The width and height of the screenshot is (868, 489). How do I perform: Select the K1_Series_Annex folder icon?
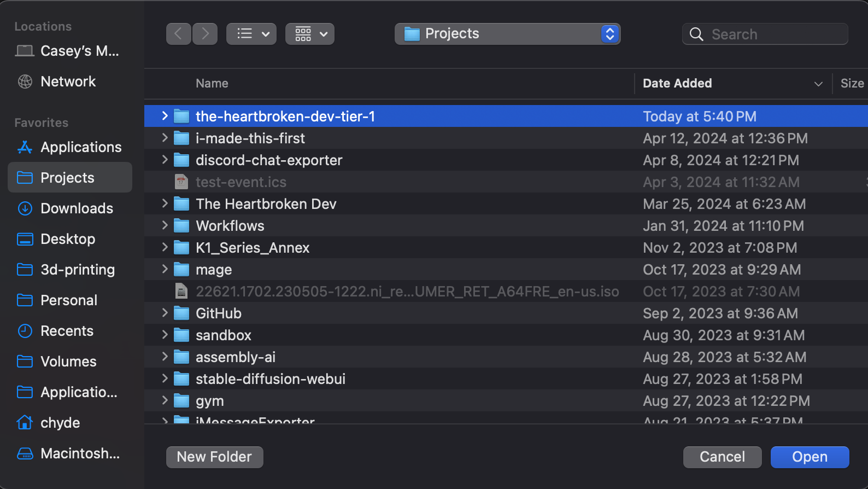[x=181, y=247]
